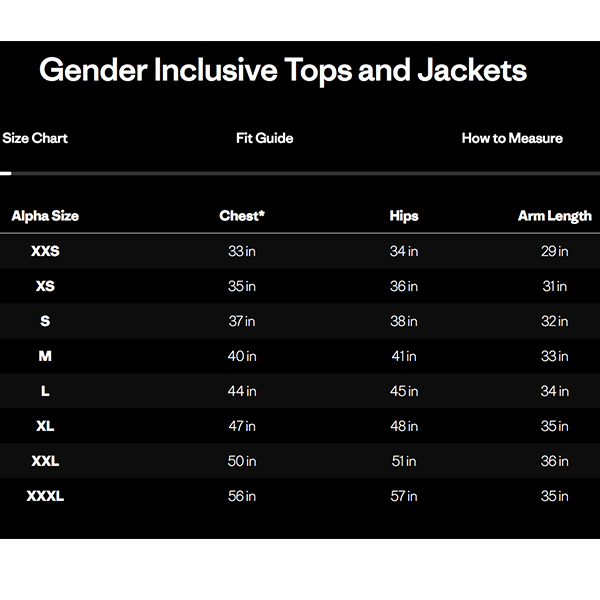
Task: Click the 57 in hips value for XXXL
Action: click(x=404, y=496)
